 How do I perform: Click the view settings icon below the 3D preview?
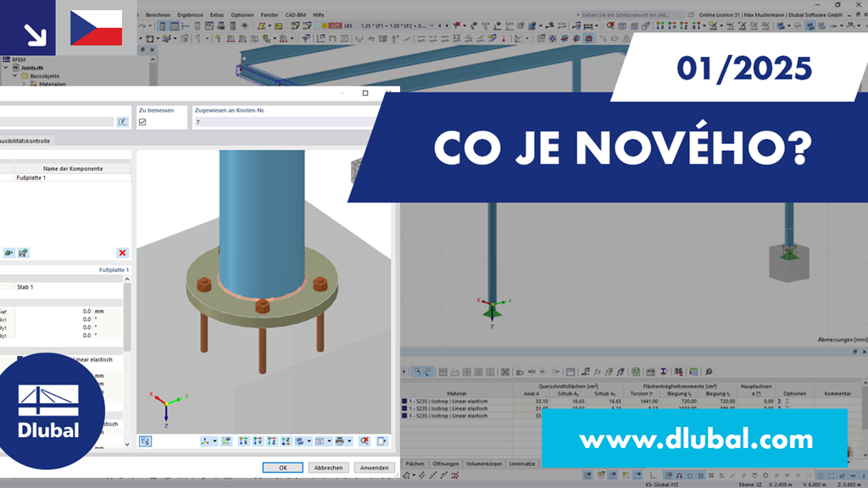tap(145, 441)
